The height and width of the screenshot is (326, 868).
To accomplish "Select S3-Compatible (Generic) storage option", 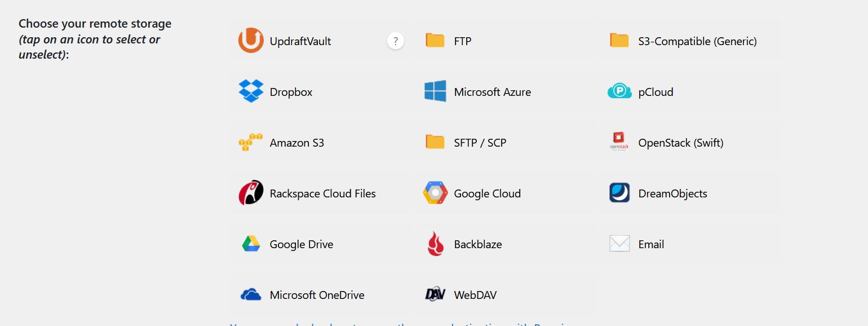I will click(x=697, y=41).
